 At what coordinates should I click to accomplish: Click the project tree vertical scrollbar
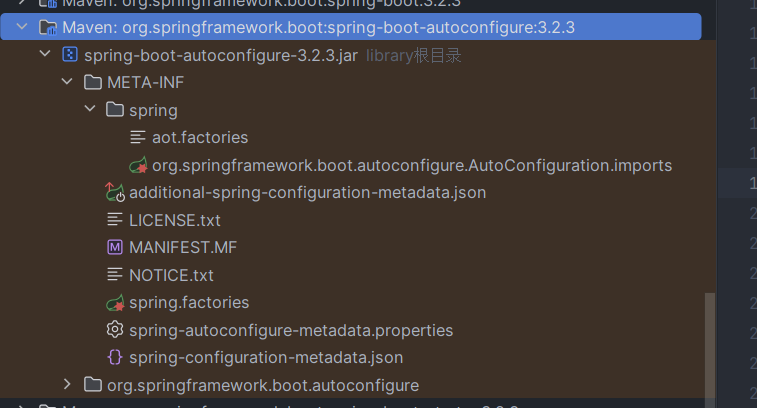point(711,340)
